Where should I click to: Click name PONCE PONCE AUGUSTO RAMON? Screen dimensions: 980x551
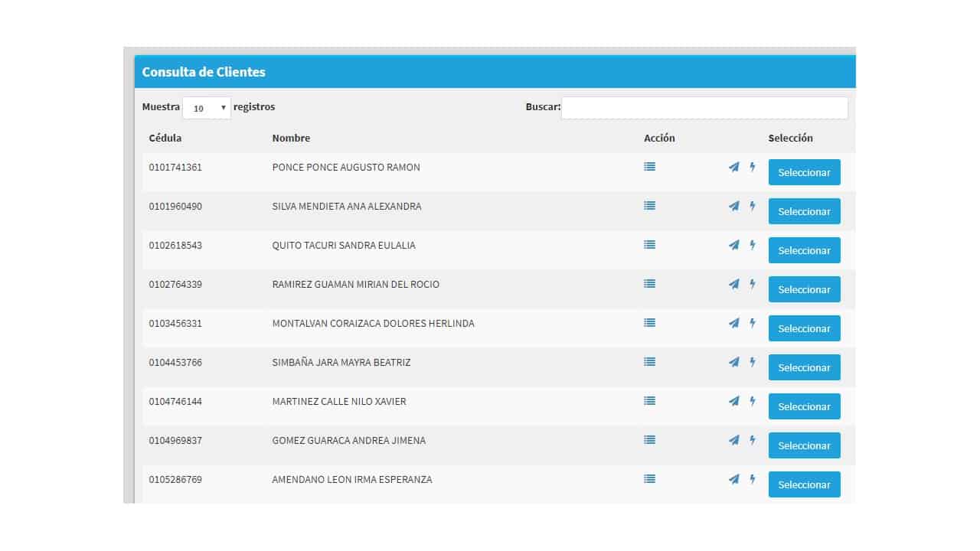click(x=346, y=167)
